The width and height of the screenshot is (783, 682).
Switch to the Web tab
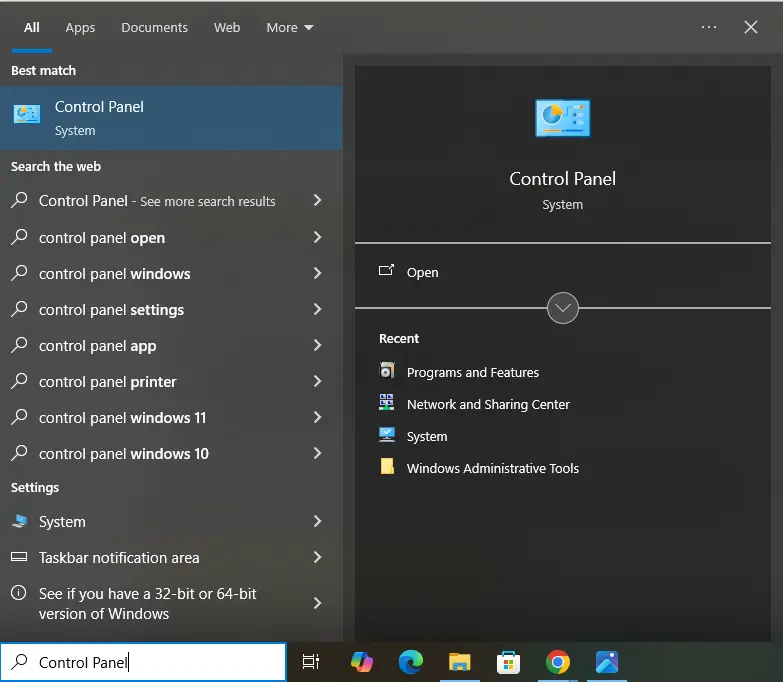click(227, 27)
